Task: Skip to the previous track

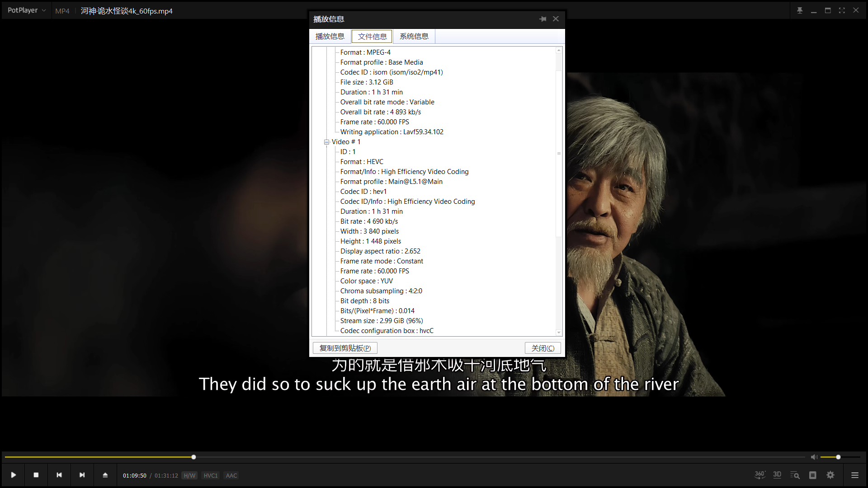Action: (59, 475)
